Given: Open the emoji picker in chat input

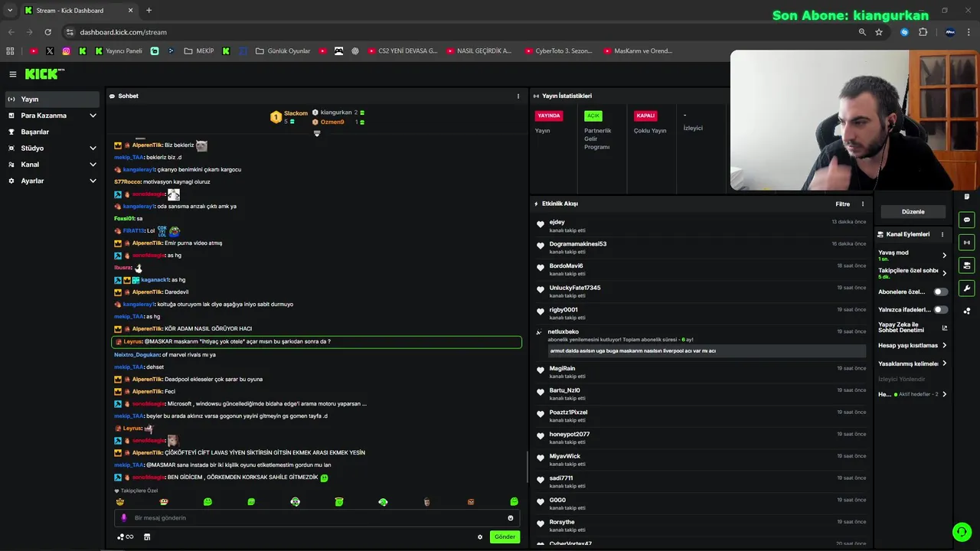Looking at the screenshot, I should pos(511,518).
